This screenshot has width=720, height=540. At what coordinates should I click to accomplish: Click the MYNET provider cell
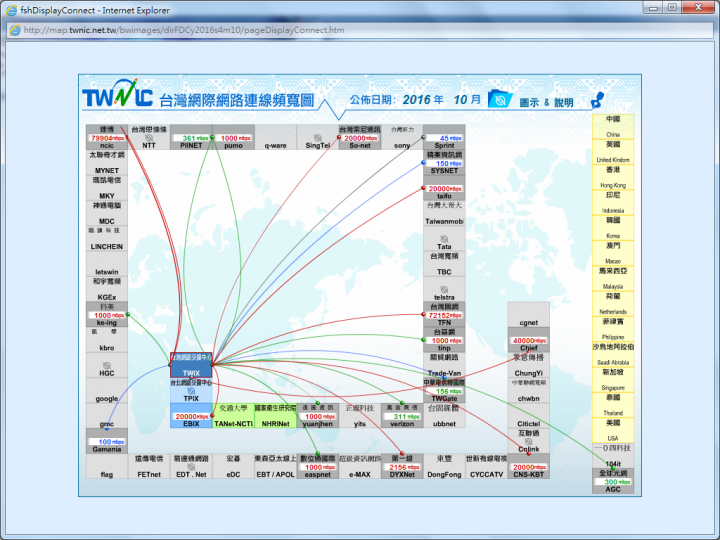click(107, 162)
